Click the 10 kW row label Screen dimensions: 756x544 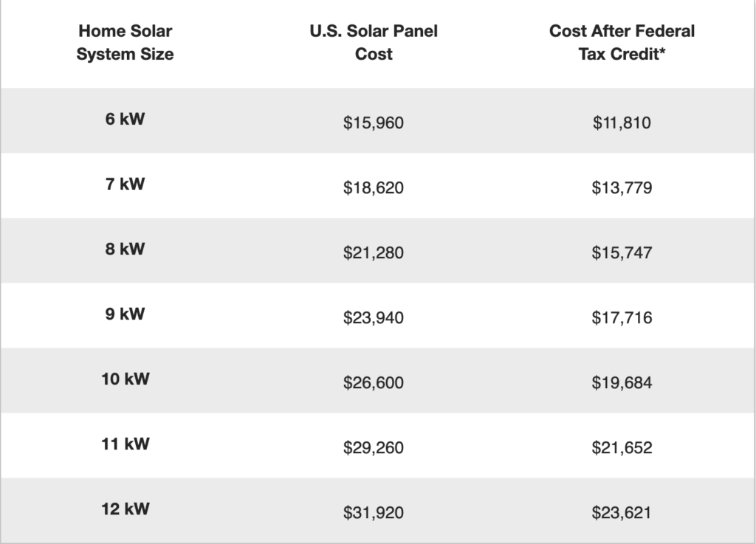pos(125,379)
